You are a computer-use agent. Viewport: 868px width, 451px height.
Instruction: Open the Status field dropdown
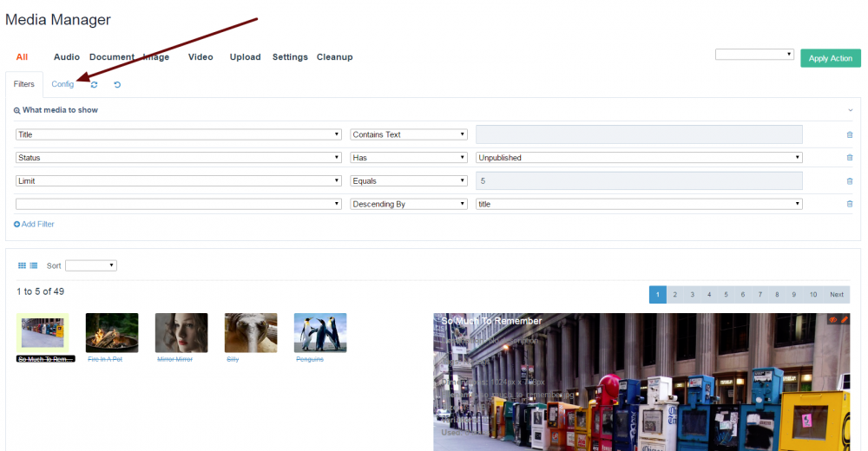[178, 158]
